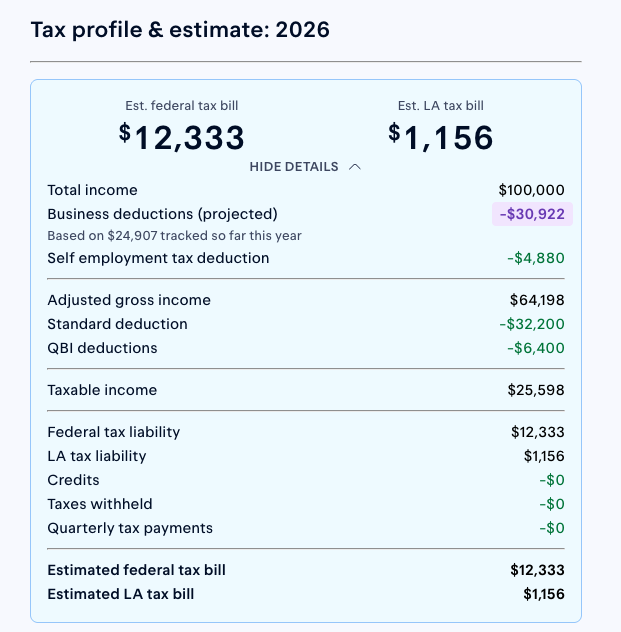Click the Estimated LA tax bill total row
The image size is (621, 632).
(x=306, y=594)
